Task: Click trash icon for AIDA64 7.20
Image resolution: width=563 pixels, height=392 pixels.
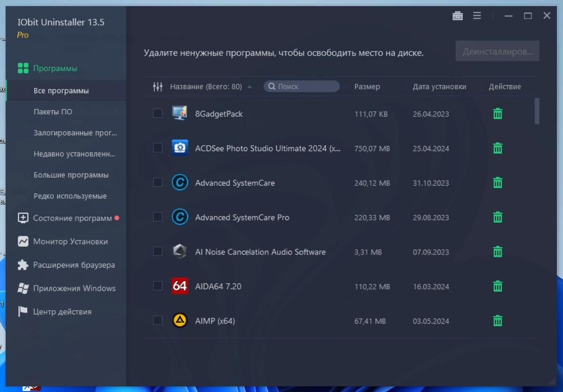Action: click(498, 286)
